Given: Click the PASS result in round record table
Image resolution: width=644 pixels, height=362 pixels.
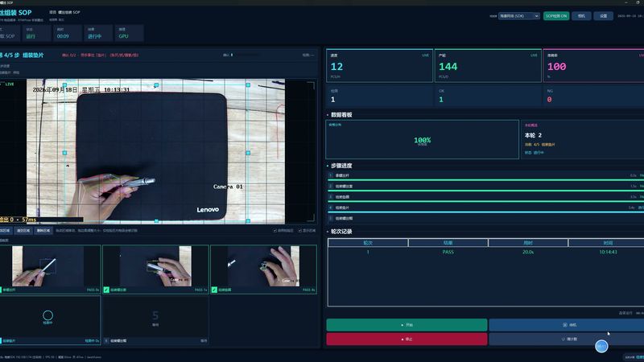Looking at the screenshot, I should point(448,252).
